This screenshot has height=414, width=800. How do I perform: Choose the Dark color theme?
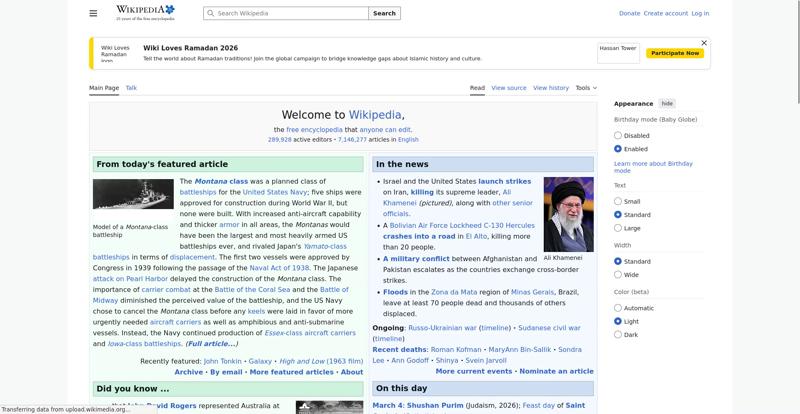[618, 335]
